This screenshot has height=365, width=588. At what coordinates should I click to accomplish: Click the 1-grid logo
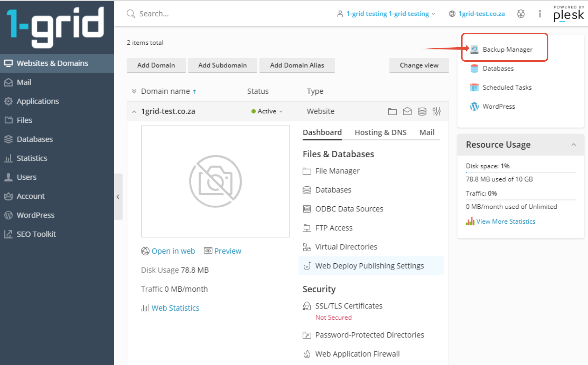[x=55, y=27]
